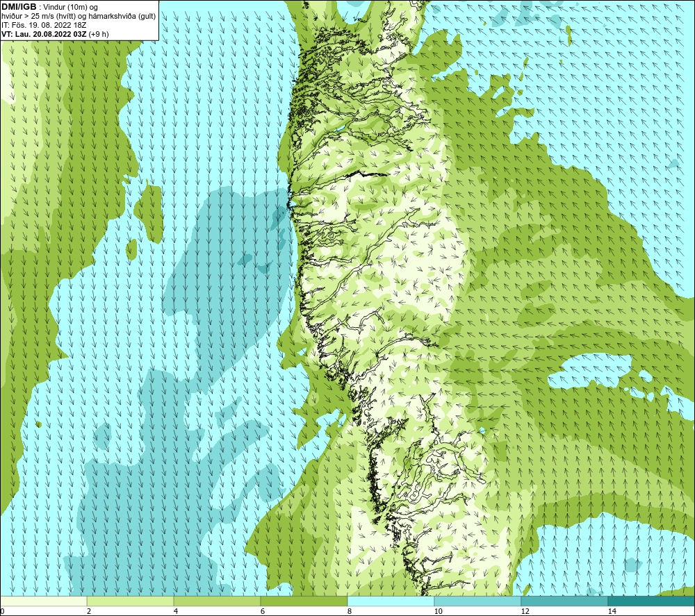Click the scale label '4'
This screenshot has height=616, width=695.
pos(176,612)
